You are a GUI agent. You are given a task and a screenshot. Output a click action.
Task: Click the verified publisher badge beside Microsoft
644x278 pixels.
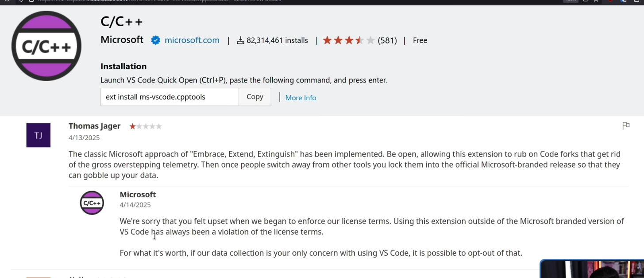coord(155,40)
